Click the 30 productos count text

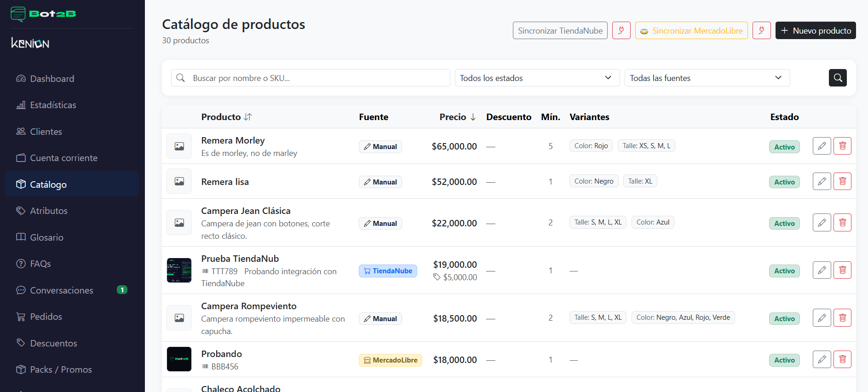pos(185,40)
